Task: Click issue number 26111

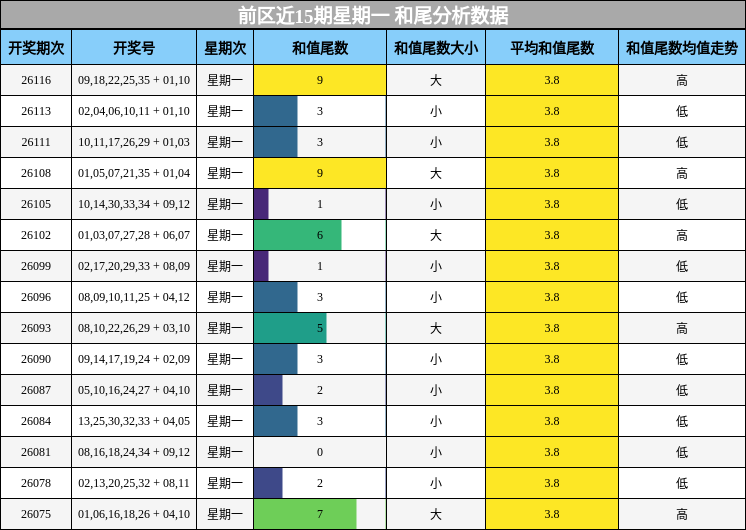Action: [36, 142]
